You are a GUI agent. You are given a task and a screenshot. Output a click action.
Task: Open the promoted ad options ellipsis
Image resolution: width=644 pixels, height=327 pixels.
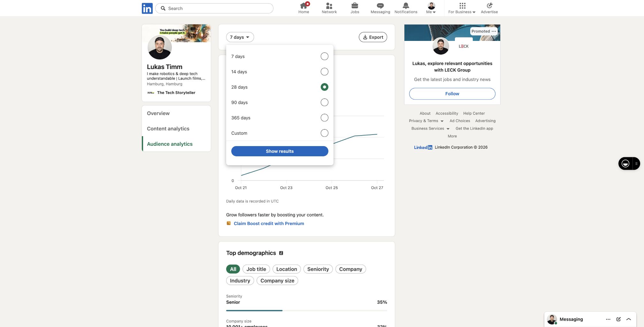point(494,31)
